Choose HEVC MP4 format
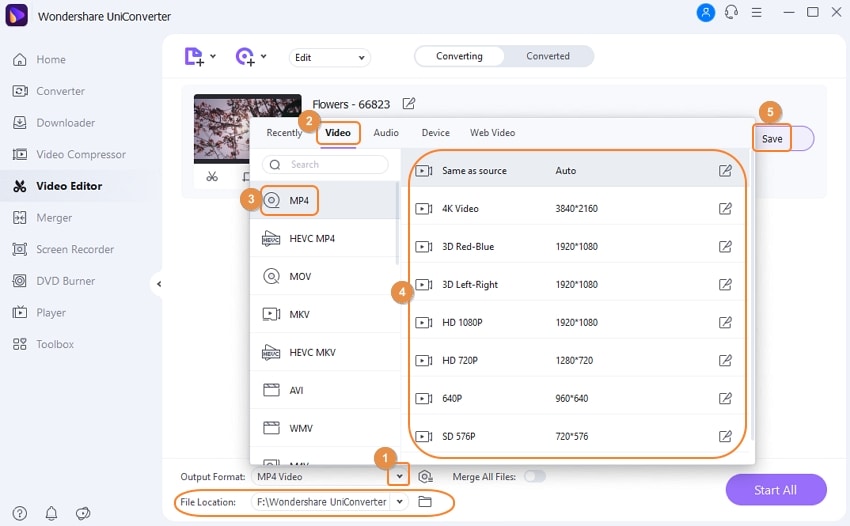The image size is (850, 526). [324, 239]
